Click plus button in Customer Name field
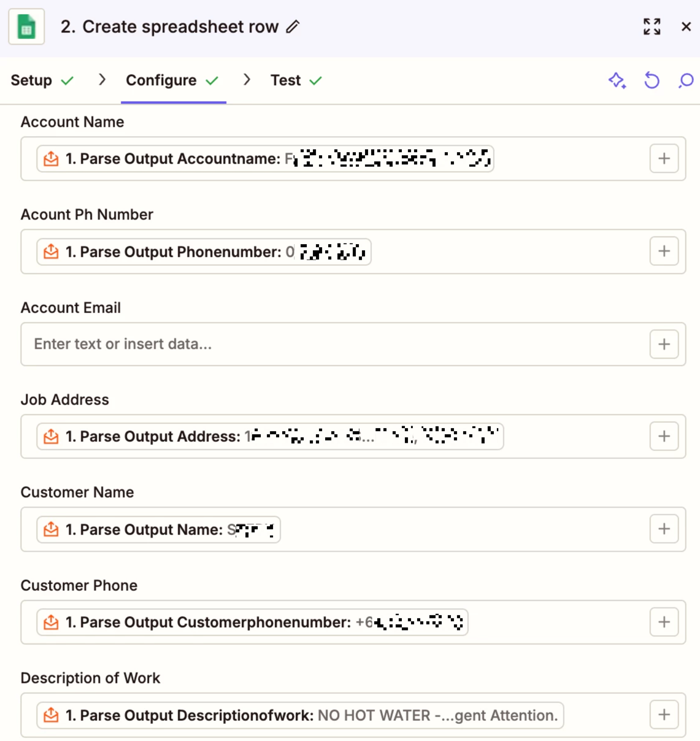The width and height of the screenshot is (700, 741). point(664,529)
